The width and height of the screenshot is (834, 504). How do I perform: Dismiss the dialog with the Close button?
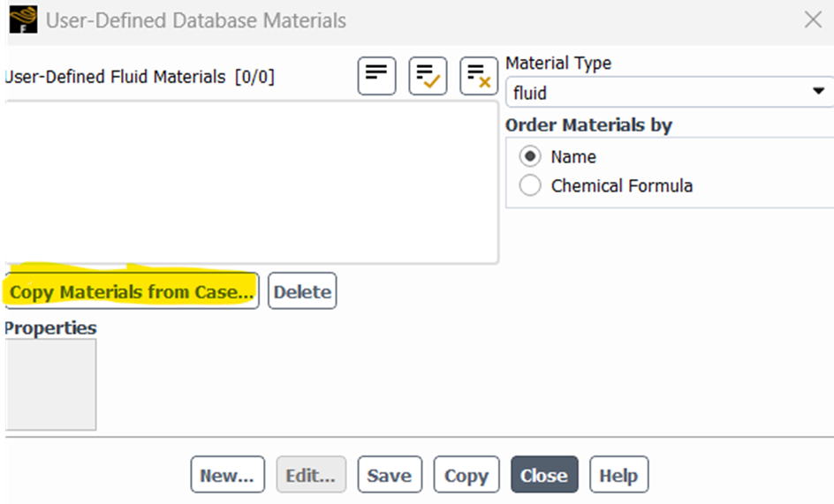pos(543,476)
